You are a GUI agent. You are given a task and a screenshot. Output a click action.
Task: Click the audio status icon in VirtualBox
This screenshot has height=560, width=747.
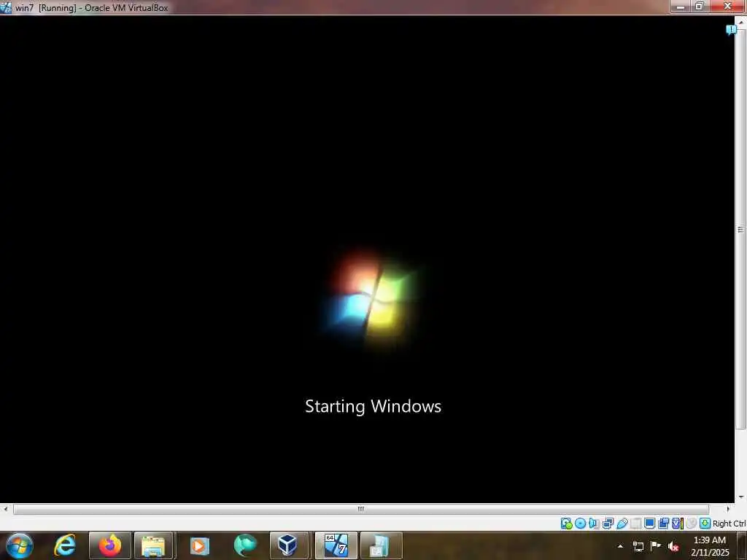tap(594, 524)
